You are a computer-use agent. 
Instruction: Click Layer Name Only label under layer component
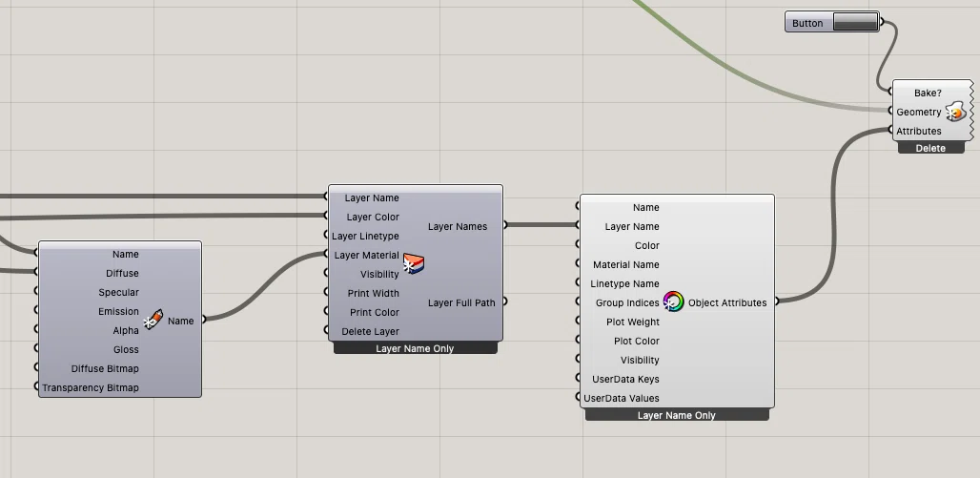(x=415, y=348)
